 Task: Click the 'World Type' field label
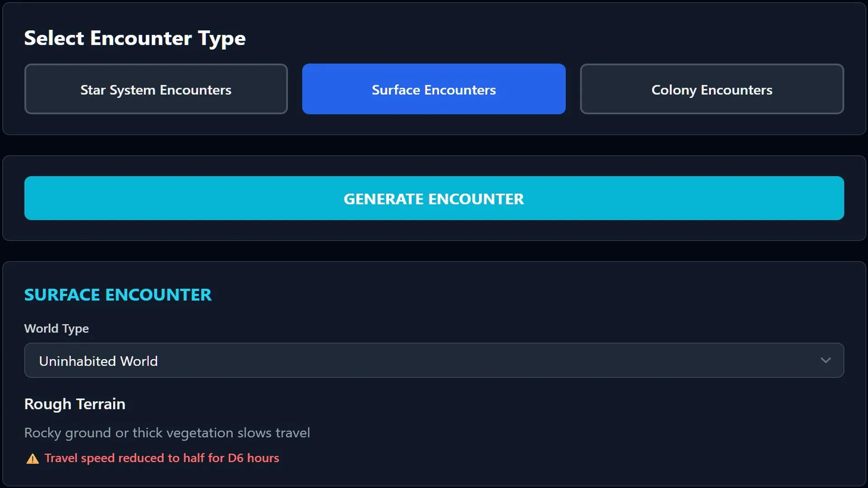point(57,328)
